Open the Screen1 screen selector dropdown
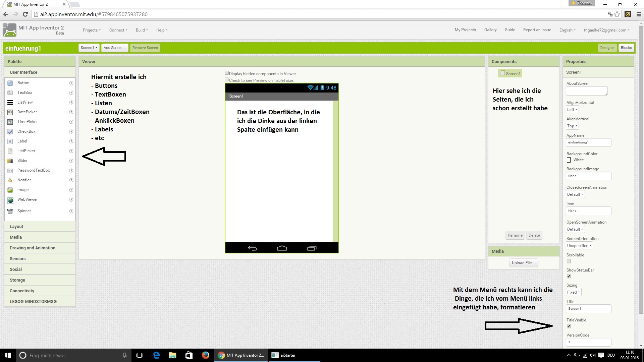The width and height of the screenshot is (644, 362). 89,48
